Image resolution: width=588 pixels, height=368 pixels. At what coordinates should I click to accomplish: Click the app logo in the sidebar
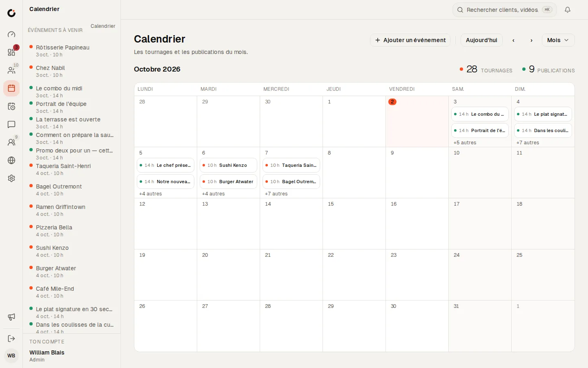(11, 13)
